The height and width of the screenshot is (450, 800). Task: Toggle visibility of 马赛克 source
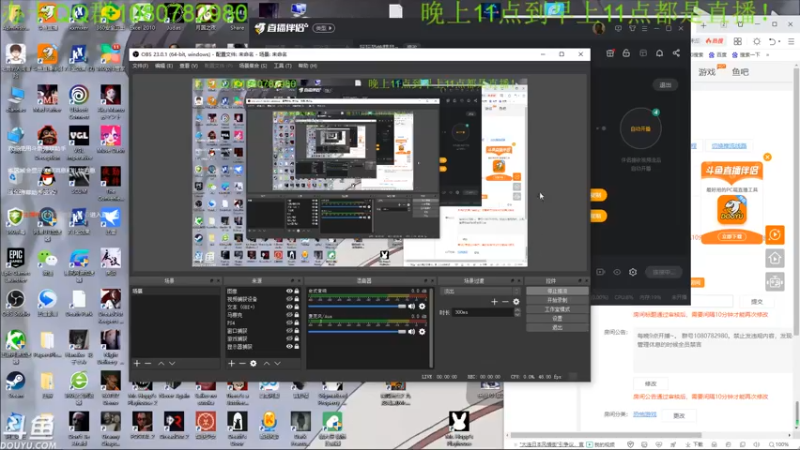(289, 315)
